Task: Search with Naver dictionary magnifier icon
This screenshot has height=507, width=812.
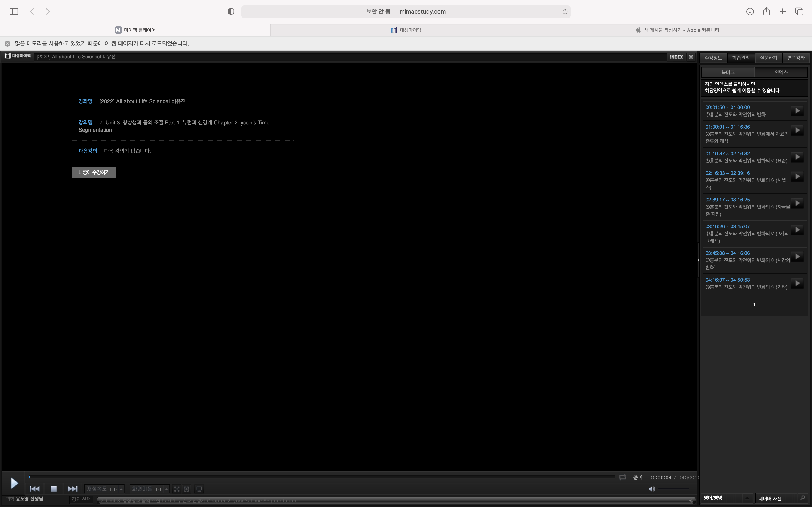Action: [803, 498]
